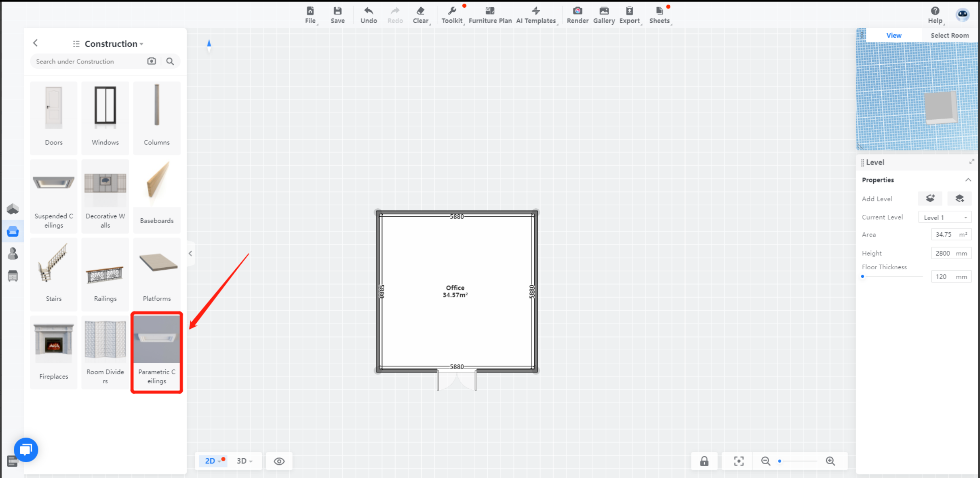This screenshot has height=478, width=980.
Task: Zoom out of the canvas
Action: [765, 461]
